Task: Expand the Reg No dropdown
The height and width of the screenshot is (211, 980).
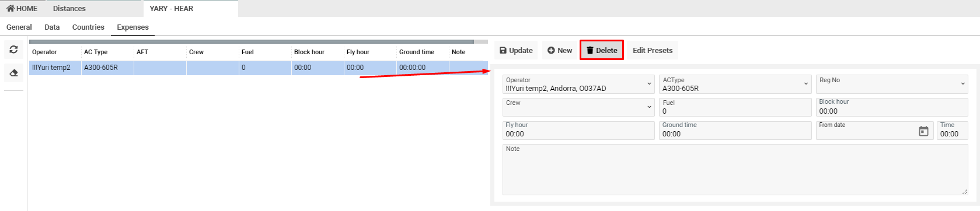Action: point(892,84)
